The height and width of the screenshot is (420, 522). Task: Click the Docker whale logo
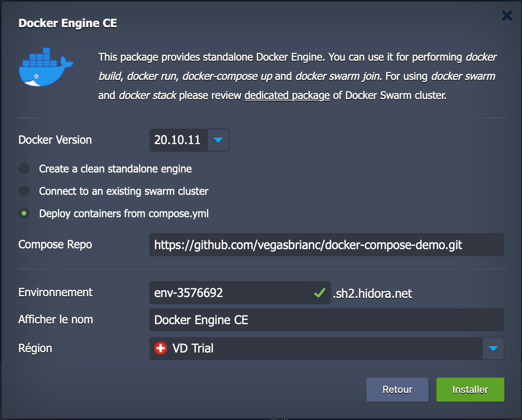click(x=46, y=67)
